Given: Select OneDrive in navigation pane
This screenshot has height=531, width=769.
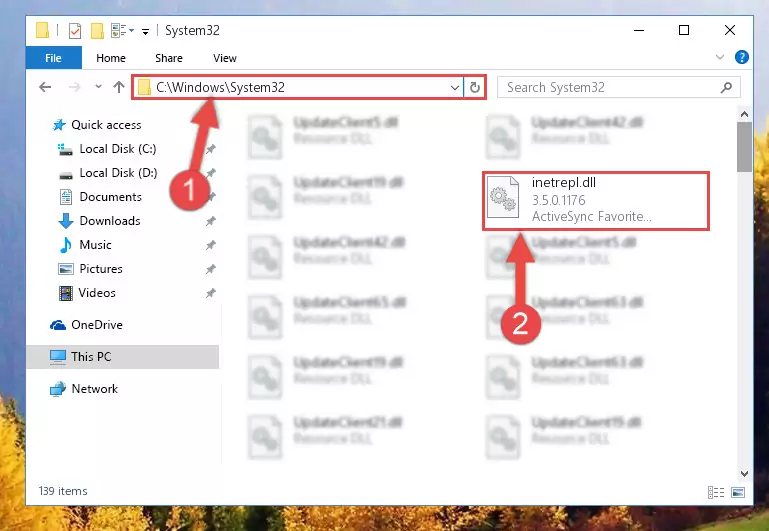Looking at the screenshot, I should (97, 325).
